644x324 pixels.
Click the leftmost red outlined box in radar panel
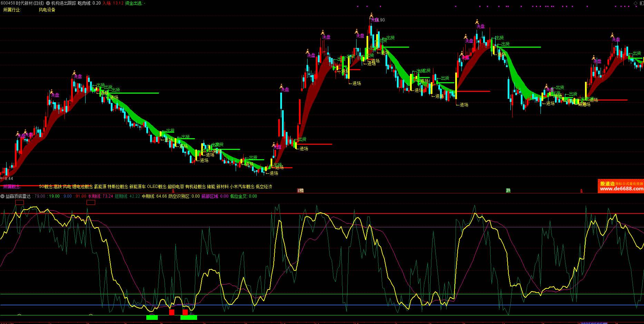(20, 202)
